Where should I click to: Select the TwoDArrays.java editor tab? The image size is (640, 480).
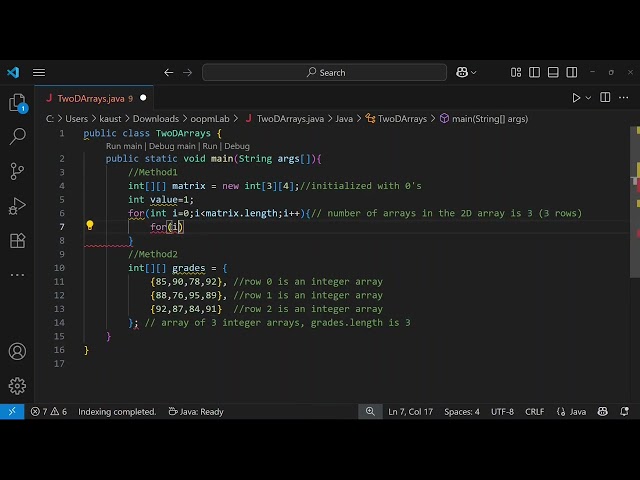[x=94, y=98]
